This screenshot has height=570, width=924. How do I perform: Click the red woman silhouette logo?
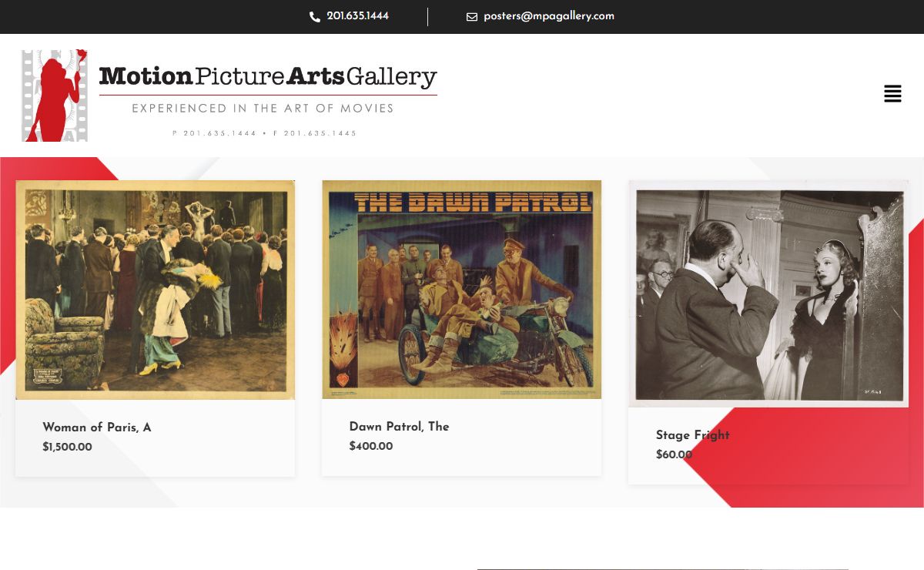click(52, 100)
